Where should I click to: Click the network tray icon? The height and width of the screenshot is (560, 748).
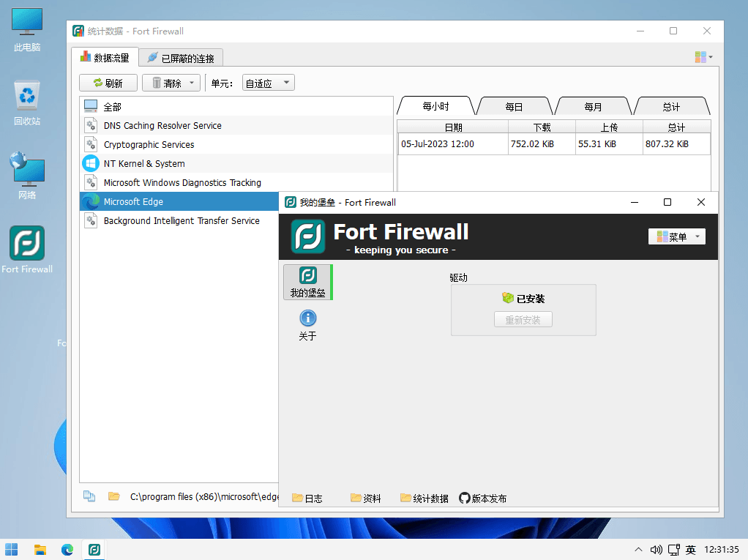click(x=673, y=550)
